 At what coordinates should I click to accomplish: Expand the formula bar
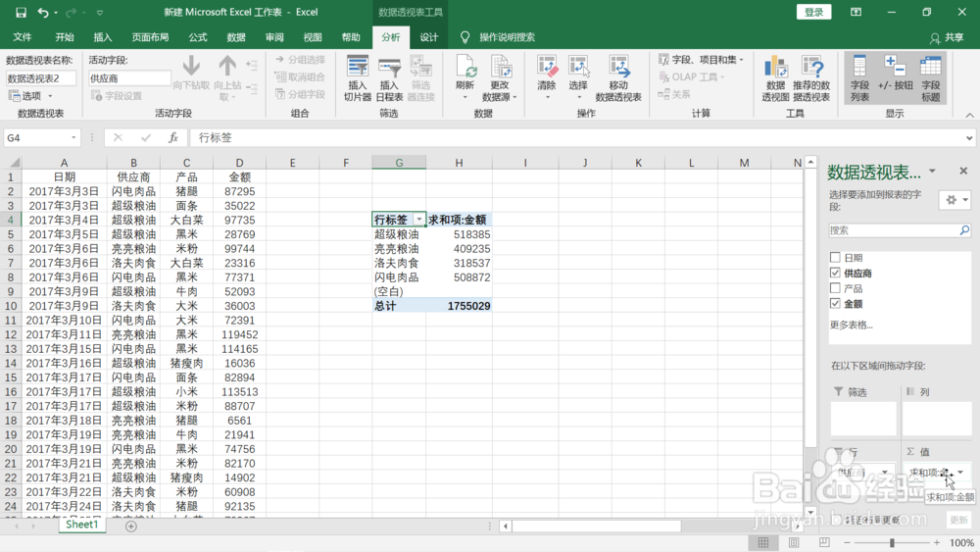[969, 137]
